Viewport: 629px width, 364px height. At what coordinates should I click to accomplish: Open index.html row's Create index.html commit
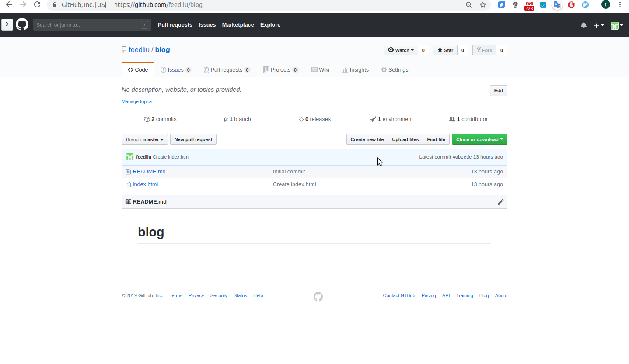coord(294,184)
